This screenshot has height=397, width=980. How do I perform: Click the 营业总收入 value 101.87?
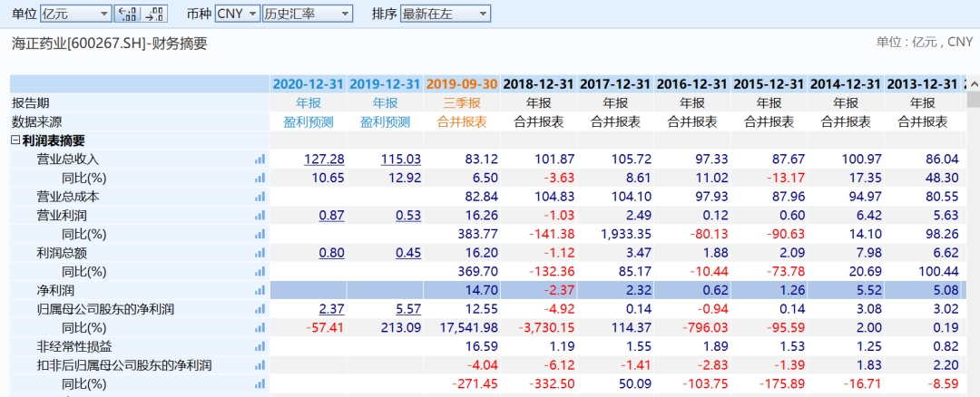554,160
